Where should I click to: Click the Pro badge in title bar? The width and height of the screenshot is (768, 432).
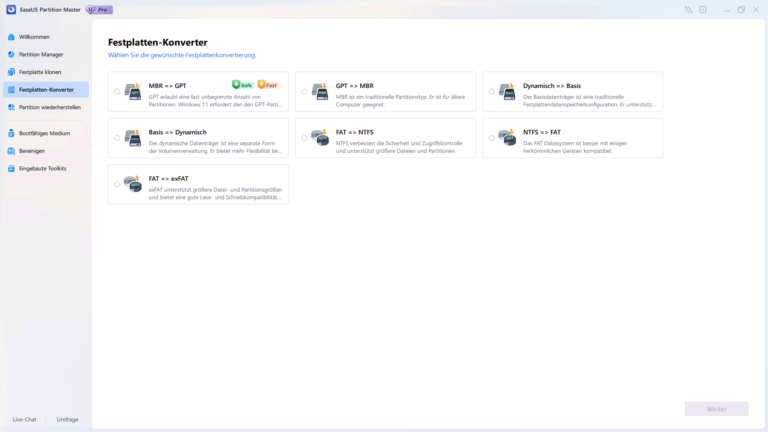pyautogui.click(x=99, y=9)
